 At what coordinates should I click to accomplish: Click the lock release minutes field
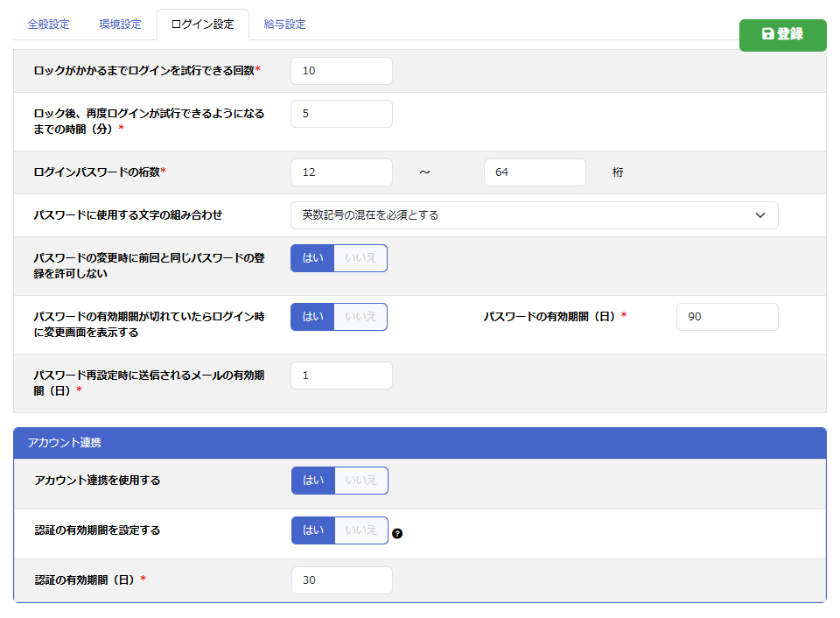coord(341,114)
